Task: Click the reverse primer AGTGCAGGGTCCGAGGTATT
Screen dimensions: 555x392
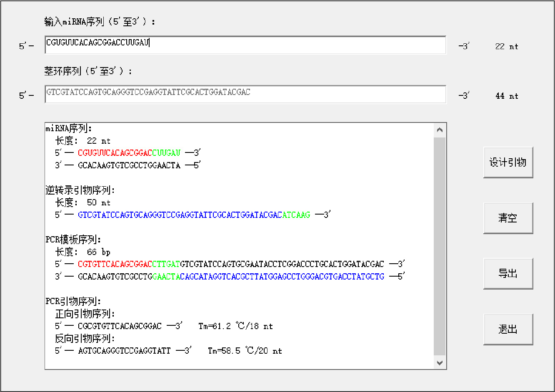Action: tap(124, 351)
